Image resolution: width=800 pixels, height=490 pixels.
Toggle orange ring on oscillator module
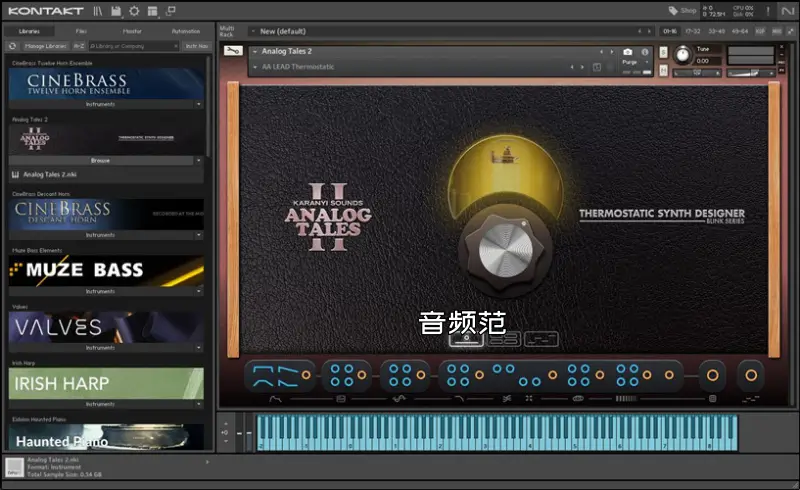[x=306, y=375]
